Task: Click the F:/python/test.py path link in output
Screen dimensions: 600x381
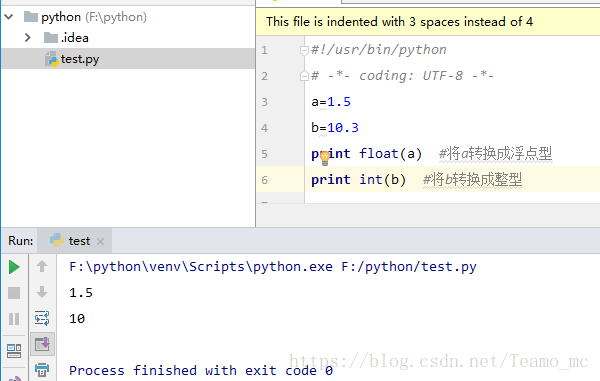Action: coord(409,267)
